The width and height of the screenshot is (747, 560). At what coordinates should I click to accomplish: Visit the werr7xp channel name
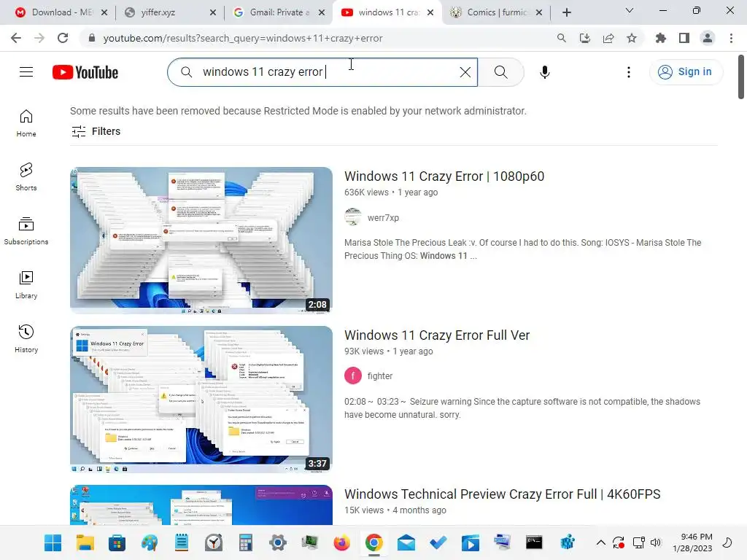tap(383, 217)
